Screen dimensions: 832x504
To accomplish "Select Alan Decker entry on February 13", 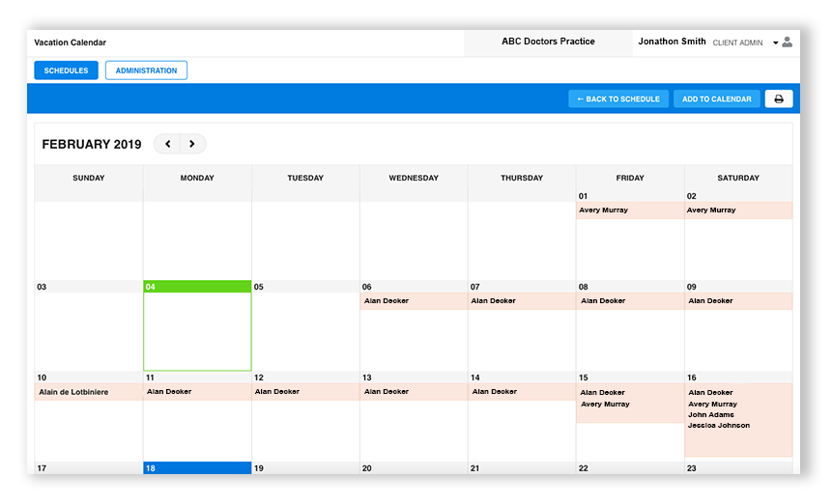I will [x=414, y=392].
